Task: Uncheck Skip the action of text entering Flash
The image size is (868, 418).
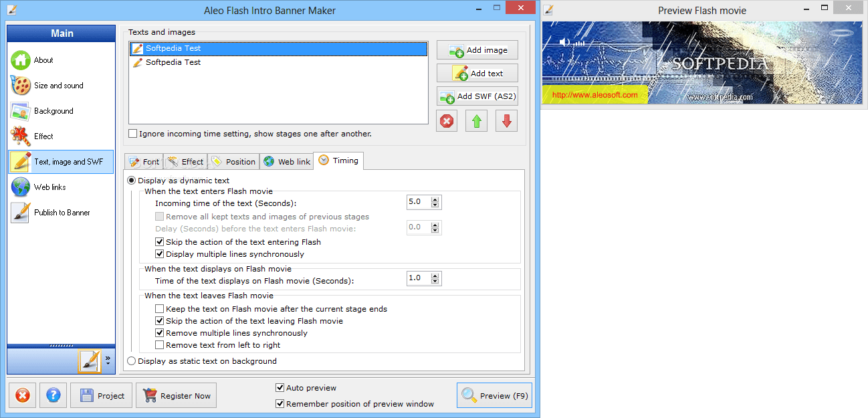Action: click(160, 243)
